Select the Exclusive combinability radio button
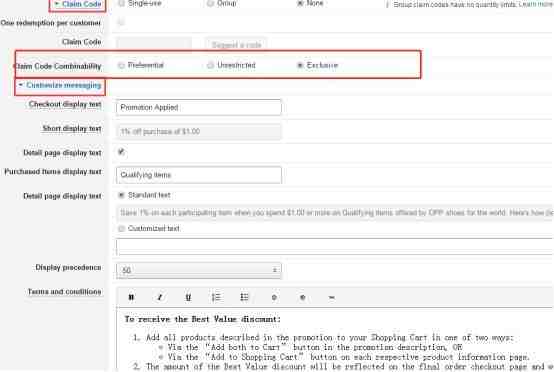554x372 pixels. [x=300, y=65]
